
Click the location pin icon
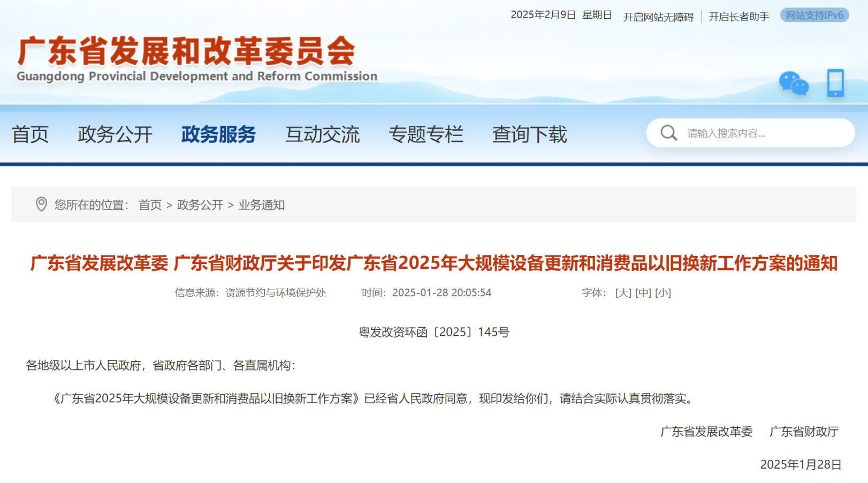[x=41, y=204]
